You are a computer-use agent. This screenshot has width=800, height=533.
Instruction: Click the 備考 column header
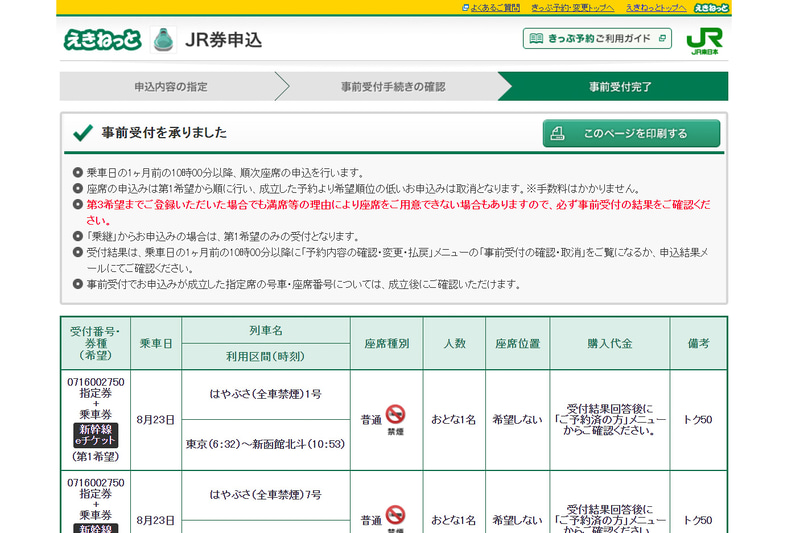pyautogui.click(x=698, y=343)
